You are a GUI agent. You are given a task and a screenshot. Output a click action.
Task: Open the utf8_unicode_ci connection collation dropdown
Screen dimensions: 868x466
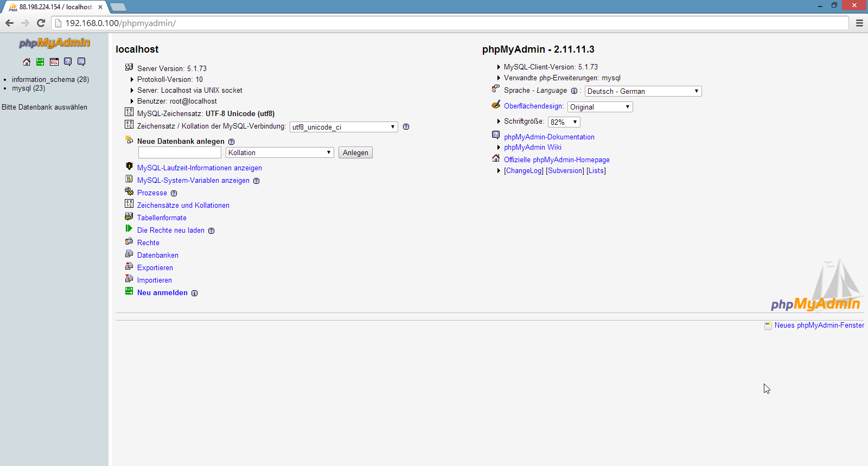click(x=344, y=127)
